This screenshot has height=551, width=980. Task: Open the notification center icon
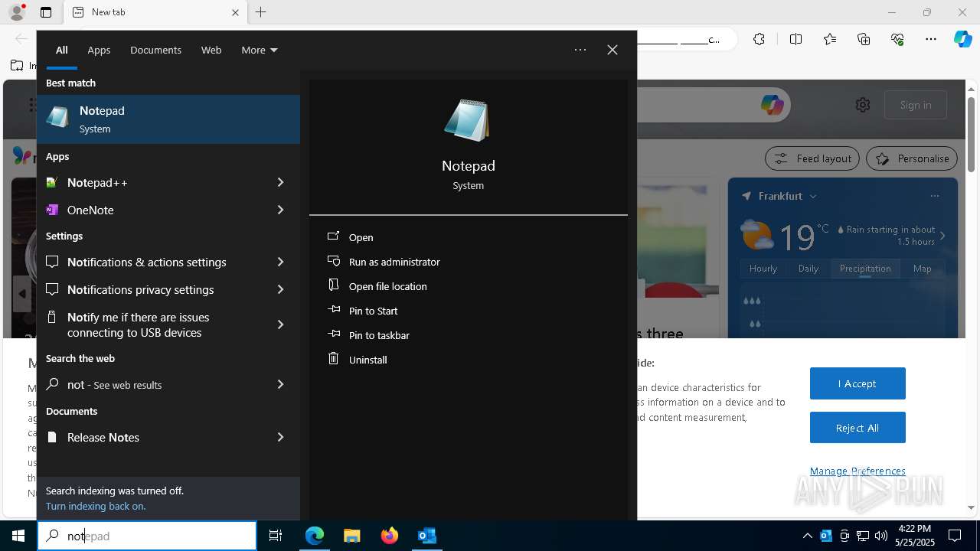tap(955, 536)
